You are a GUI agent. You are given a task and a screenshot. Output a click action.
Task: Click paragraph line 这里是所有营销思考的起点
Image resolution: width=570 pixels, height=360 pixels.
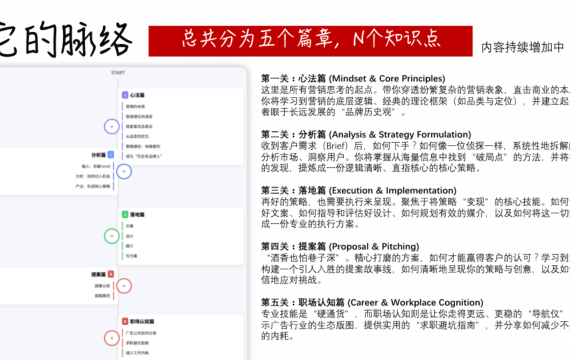(416, 90)
